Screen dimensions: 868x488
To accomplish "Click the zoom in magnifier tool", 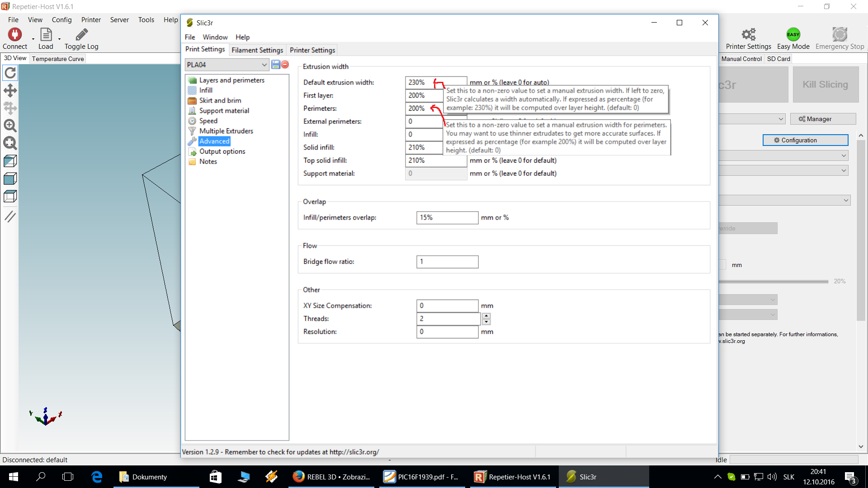I will coord(10,126).
